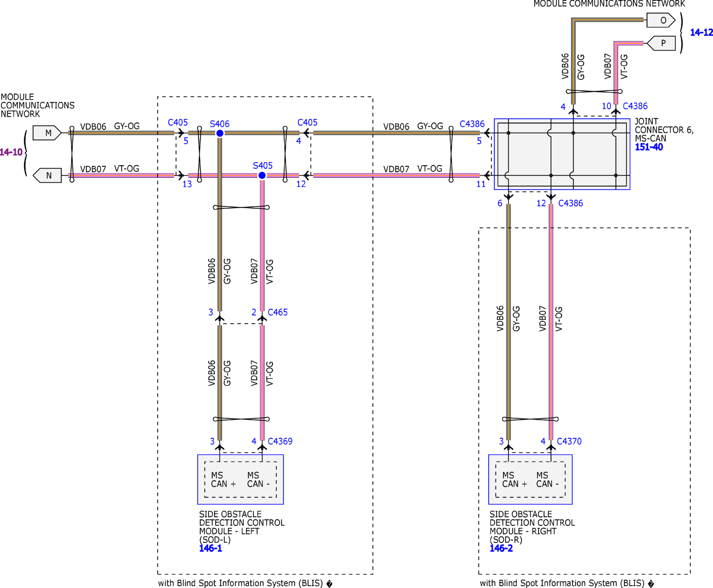Screen dimensions: 713x588
Task: Click the off-page connector symbol O
Action: click(661, 20)
